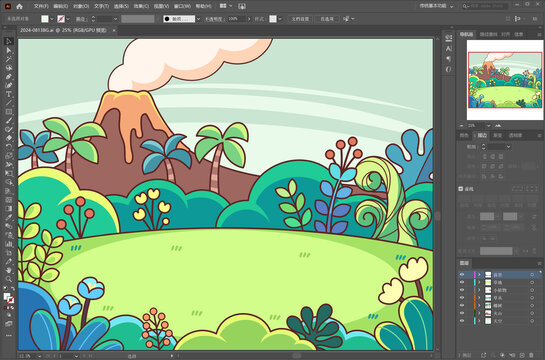
Task: Expand the top selected layer chevron
Action: [x=479, y=275]
